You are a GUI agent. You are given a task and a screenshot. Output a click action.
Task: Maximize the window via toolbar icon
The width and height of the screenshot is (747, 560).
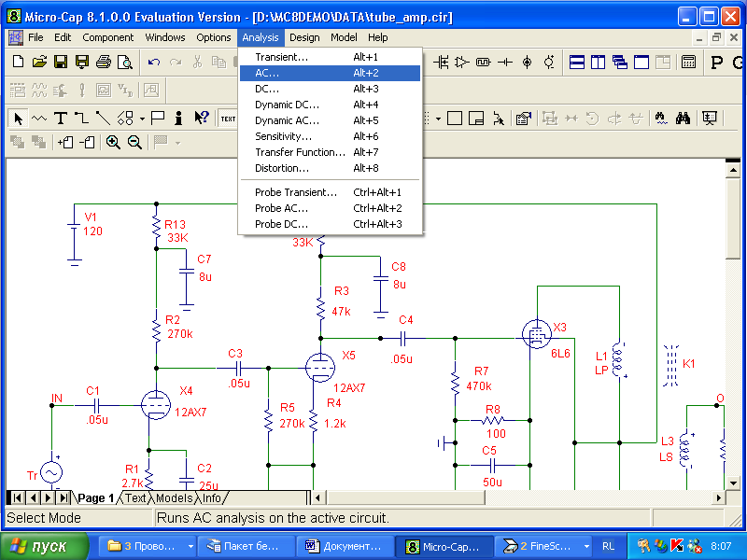point(641,62)
